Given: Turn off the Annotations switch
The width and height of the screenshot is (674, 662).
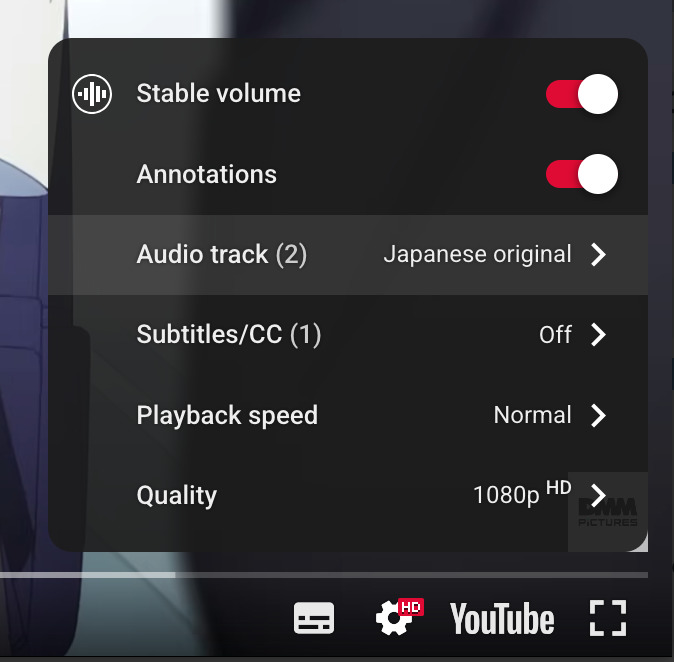Looking at the screenshot, I should coord(581,175).
